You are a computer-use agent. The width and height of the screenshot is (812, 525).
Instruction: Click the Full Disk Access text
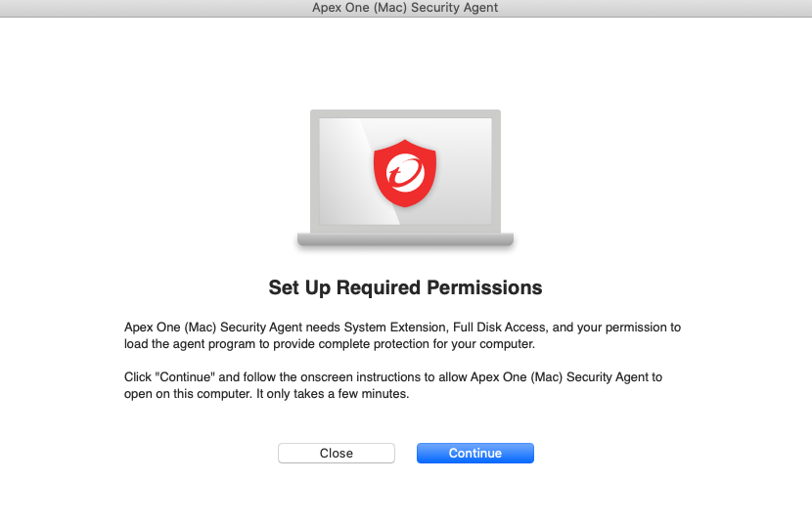click(x=499, y=328)
